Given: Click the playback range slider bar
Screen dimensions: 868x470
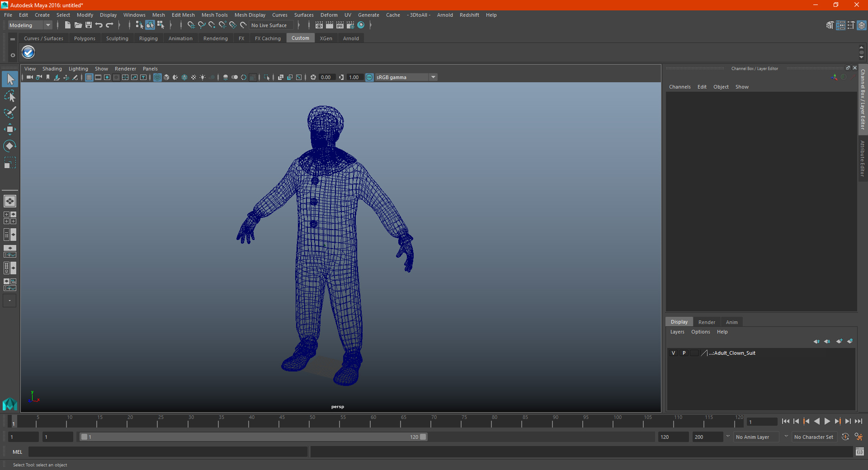Looking at the screenshot, I should pos(252,437).
